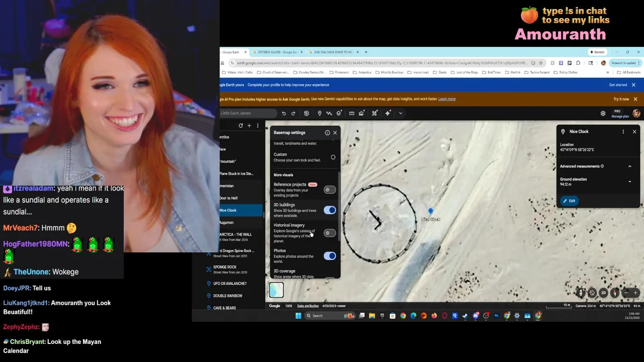Click the Basemap settings panel scrollbar
Viewport: 644px width, 362px height.
[340, 206]
